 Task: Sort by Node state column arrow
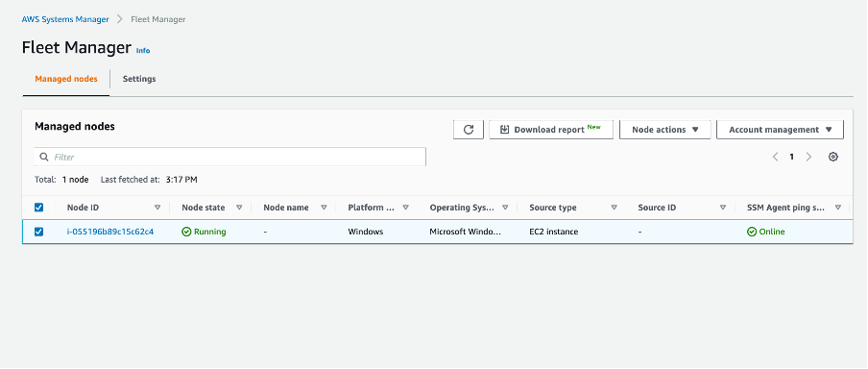[x=239, y=208]
